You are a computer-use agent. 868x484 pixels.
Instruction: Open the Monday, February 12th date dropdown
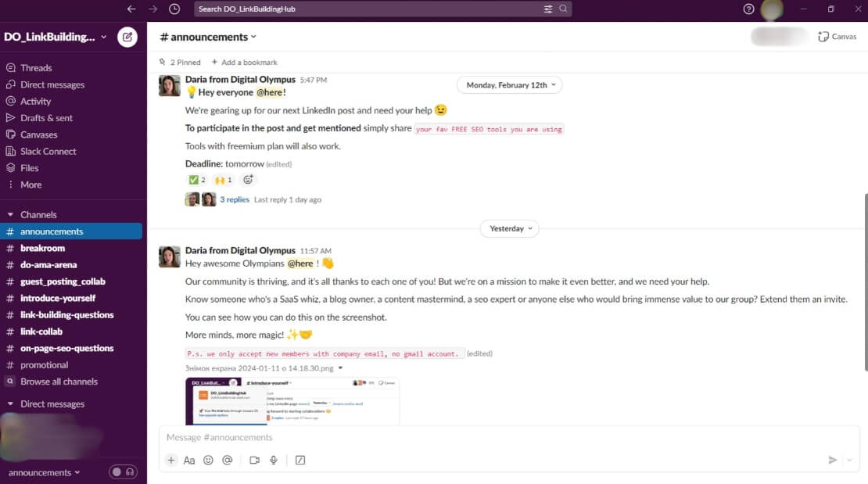[x=510, y=84]
